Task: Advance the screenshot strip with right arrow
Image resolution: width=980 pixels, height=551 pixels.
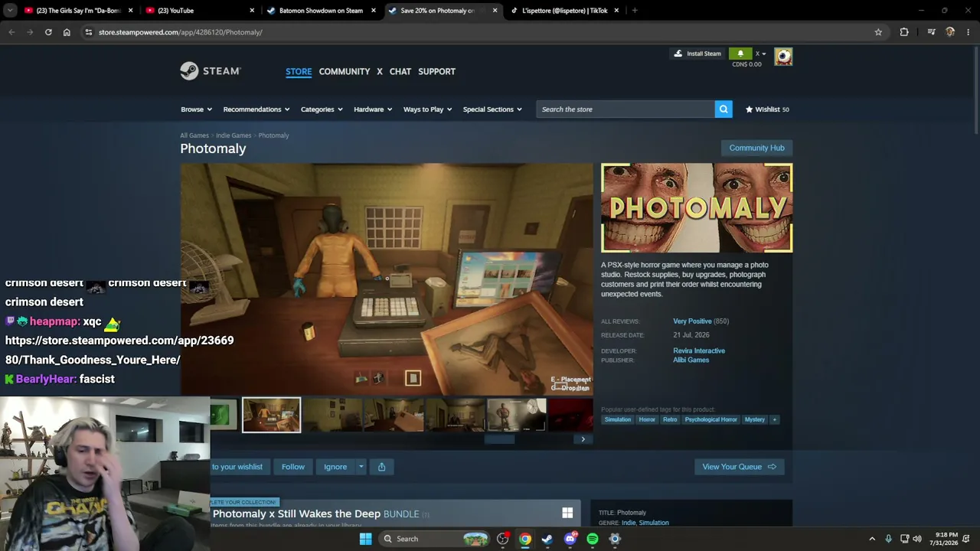Action: pyautogui.click(x=583, y=439)
